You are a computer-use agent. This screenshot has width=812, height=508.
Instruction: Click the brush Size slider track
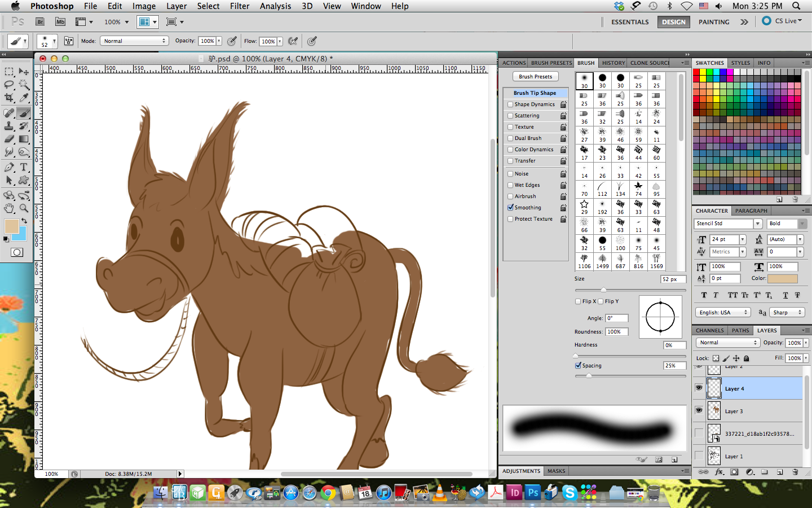tap(630, 290)
